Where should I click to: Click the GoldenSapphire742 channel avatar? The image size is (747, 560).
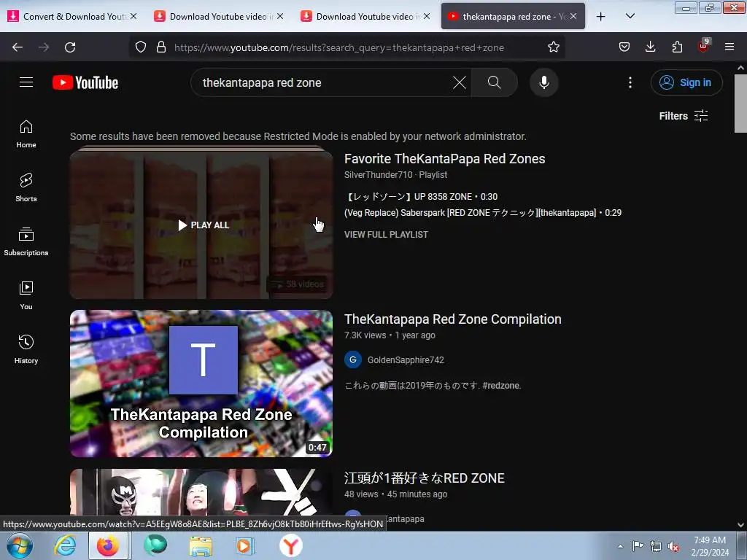pos(353,360)
